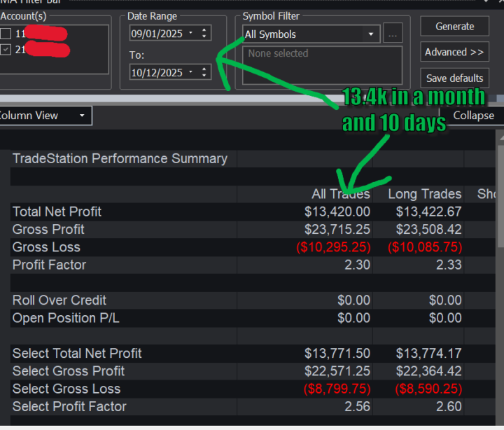This screenshot has width=504, height=430.
Task: Click the $13,774.17 long select net profit
Action: 428,353
